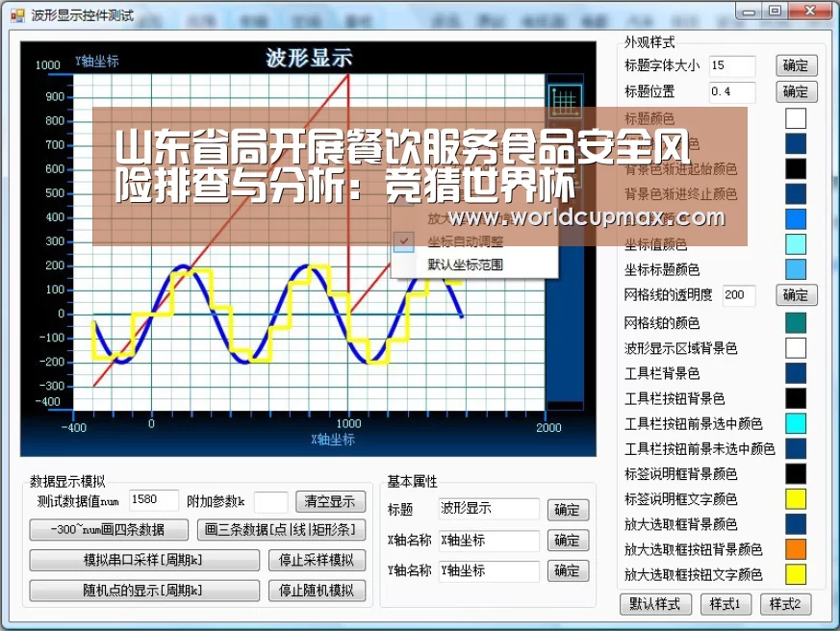The height and width of the screenshot is (631, 840).
Task: Apply the 样式2 preset
Action: (785, 604)
